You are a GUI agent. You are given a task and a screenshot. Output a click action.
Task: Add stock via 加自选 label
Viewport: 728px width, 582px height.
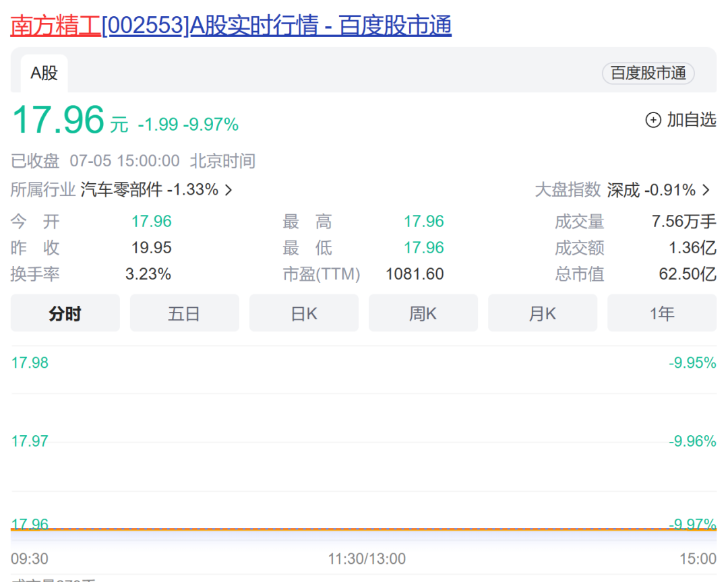[x=692, y=120]
